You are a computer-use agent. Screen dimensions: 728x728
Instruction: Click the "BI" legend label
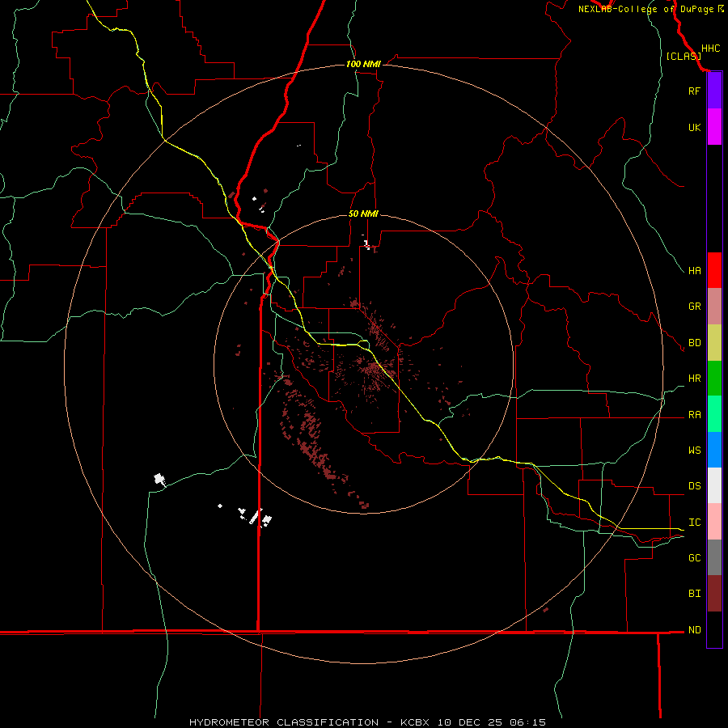click(694, 594)
